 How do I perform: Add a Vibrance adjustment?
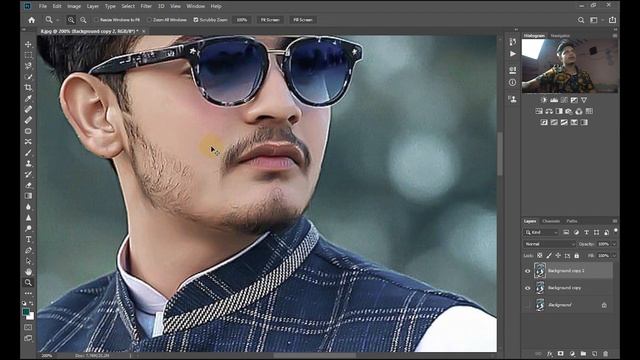pos(584,100)
